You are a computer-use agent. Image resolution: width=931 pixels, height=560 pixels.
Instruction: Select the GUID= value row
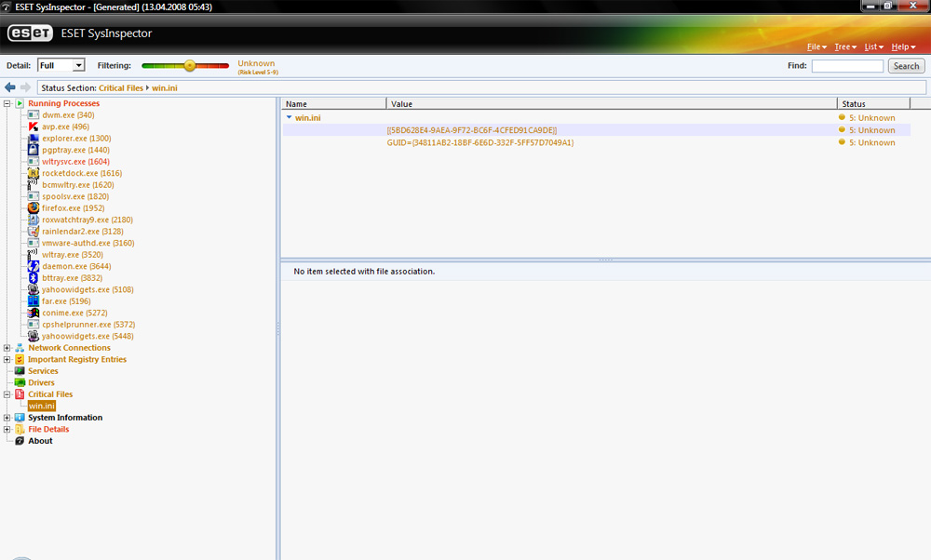596,142
